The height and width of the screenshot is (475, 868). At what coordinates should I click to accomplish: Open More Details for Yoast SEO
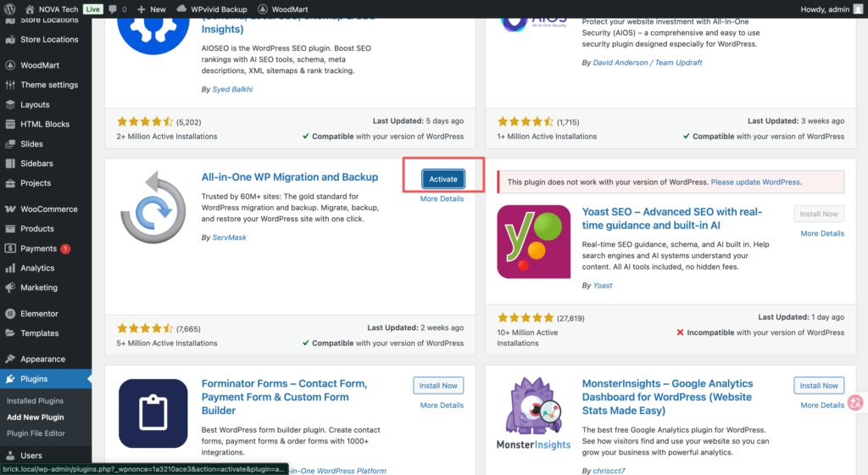tap(822, 233)
